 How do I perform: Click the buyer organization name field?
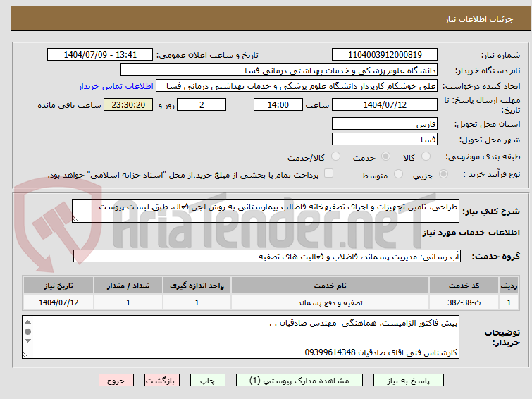click(279, 70)
